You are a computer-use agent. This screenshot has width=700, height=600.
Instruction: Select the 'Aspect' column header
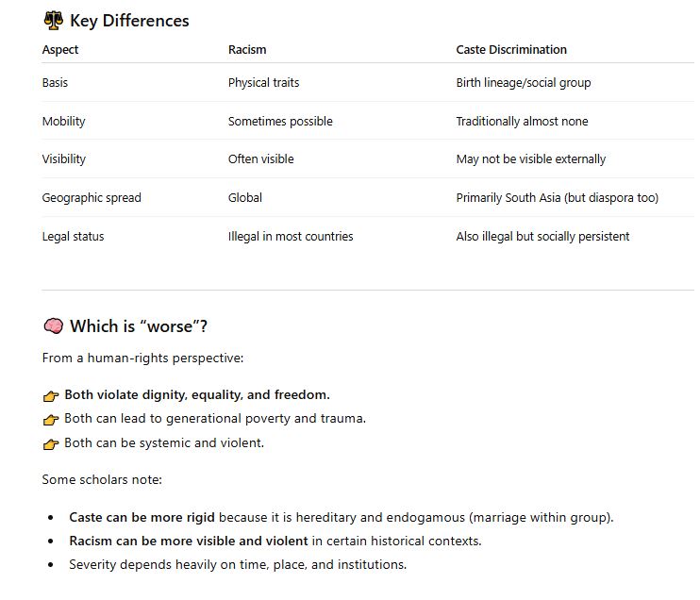pyautogui.click(x=60, y=49)
